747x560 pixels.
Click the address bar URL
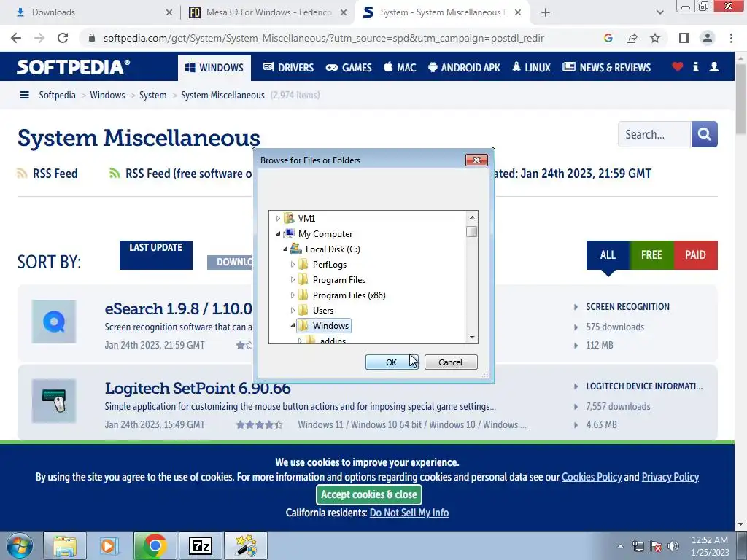[x=323, y=38]
